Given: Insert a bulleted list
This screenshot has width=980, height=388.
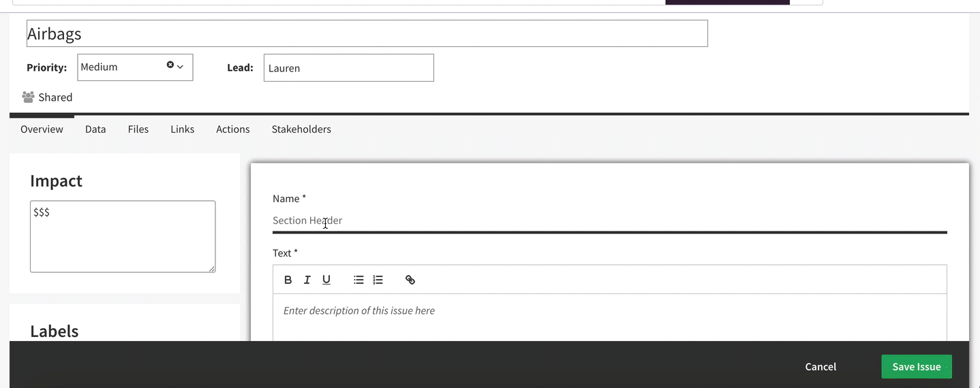Looking at the screenshot, I should pyautogui.click(x=358, y=280).
